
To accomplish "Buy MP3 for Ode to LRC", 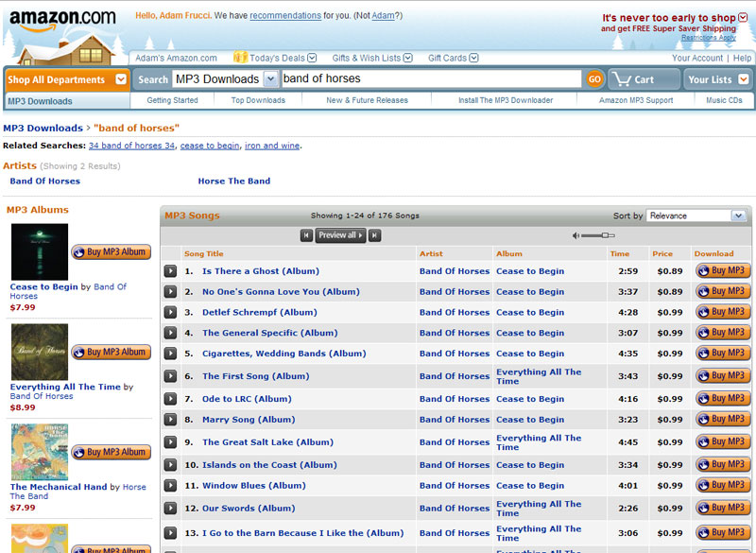I will pos(723,398).
